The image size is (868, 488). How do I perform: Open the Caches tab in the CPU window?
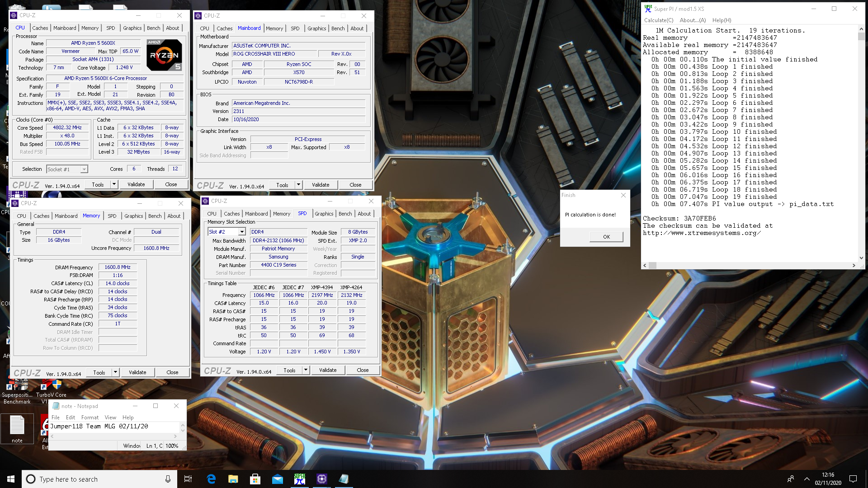click(x=40, y=28)
